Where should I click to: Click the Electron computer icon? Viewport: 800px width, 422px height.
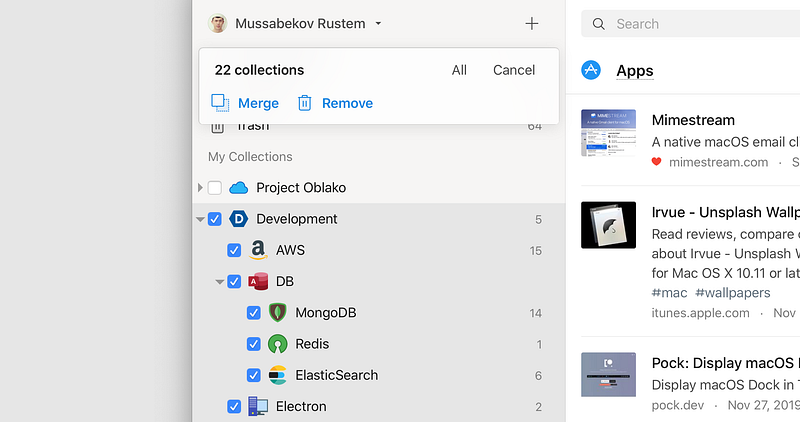click(258, 406)
